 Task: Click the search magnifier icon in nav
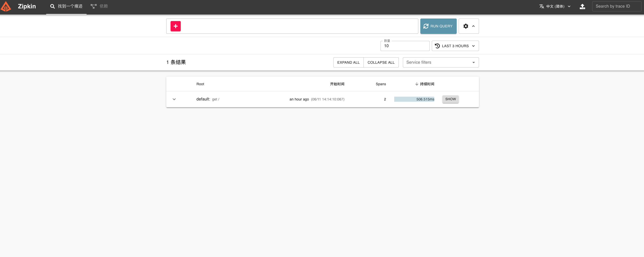[53, 6]
